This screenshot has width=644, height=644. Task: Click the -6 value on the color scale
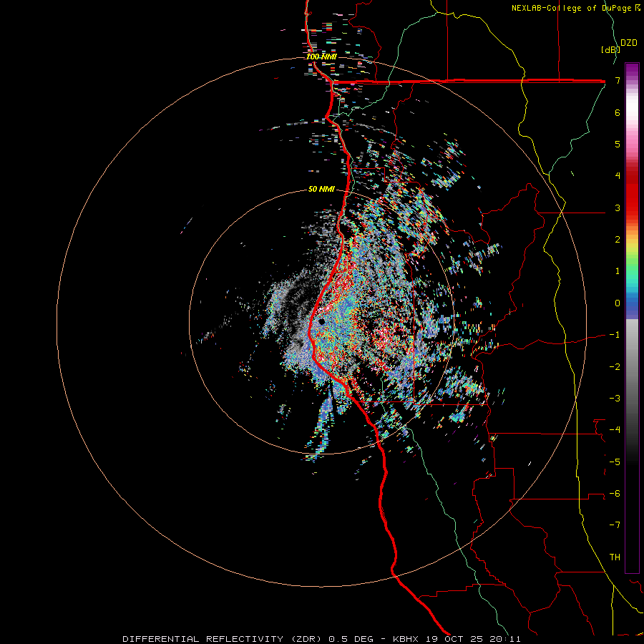pyautogui.click(x=615, y=493)
